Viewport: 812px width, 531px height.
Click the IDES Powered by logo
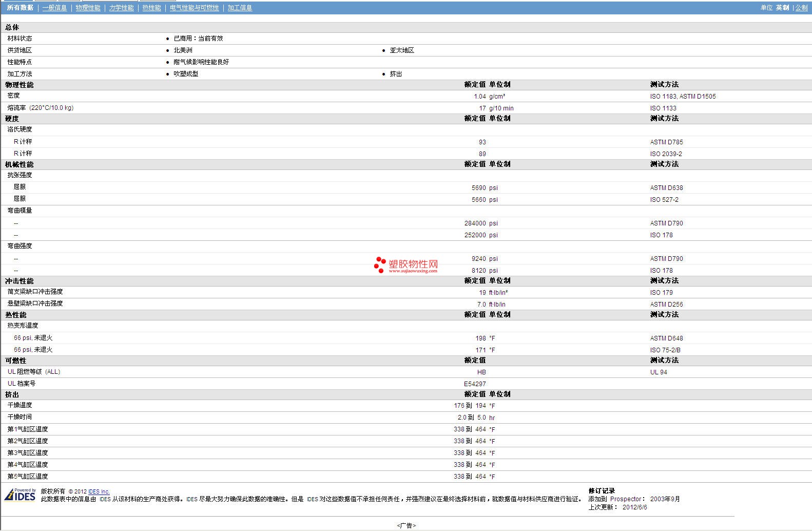[x=20, y=495]
